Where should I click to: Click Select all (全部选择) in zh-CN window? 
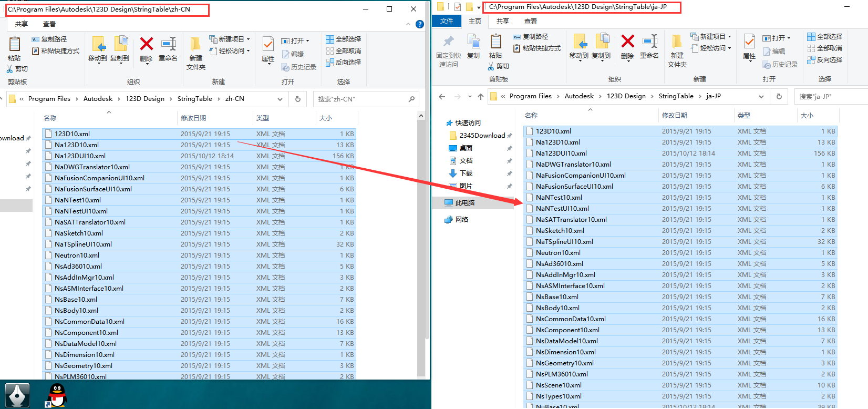coord(343,39)
